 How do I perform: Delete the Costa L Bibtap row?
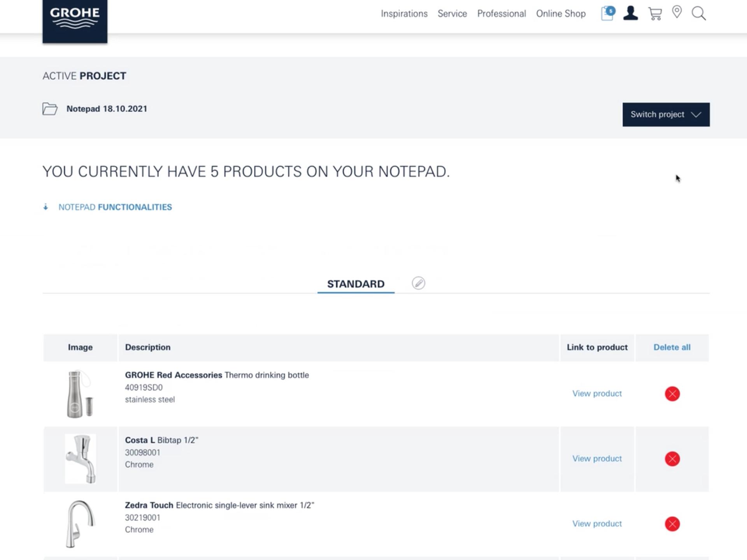672,459
